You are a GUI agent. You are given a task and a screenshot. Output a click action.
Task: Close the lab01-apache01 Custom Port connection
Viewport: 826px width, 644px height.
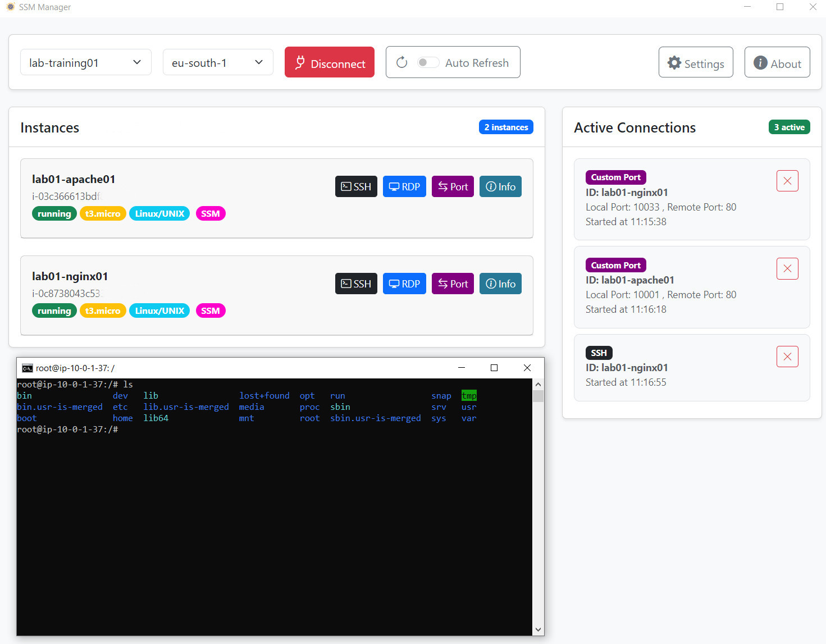787,268
